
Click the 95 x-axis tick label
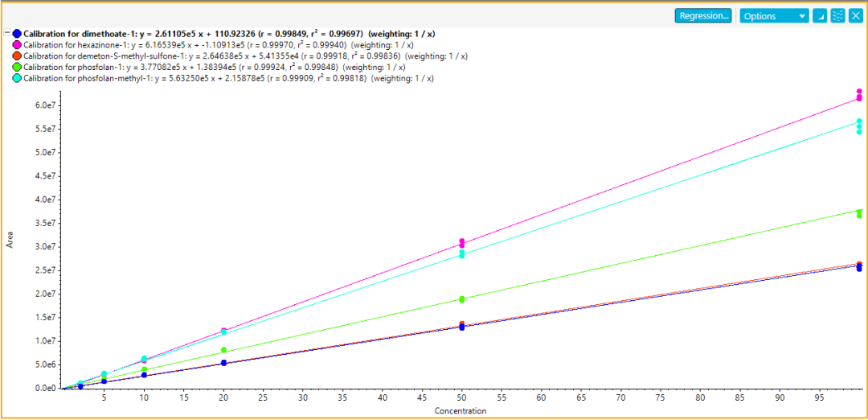click(819, 397)
